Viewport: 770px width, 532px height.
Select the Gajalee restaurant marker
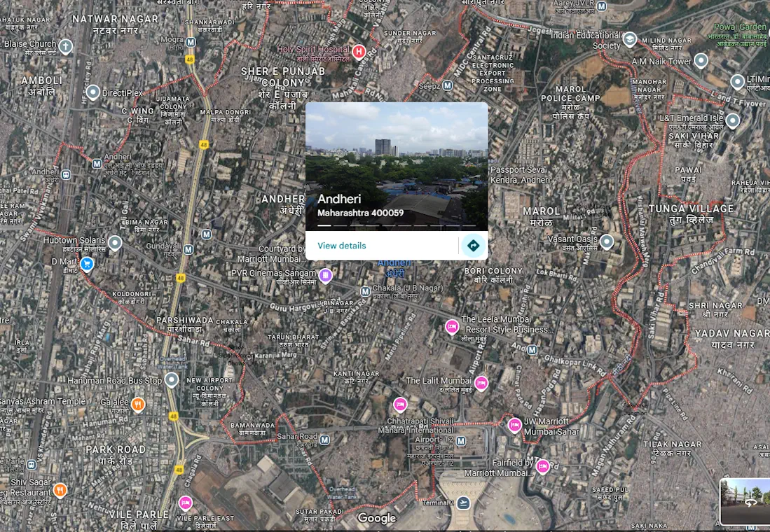click(x=138, y=403)
